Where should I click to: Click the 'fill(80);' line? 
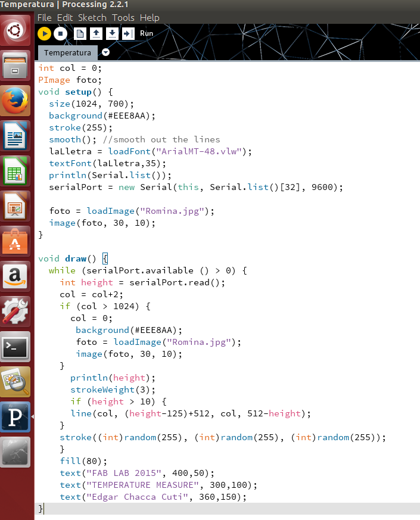click(x=83, y=462)
